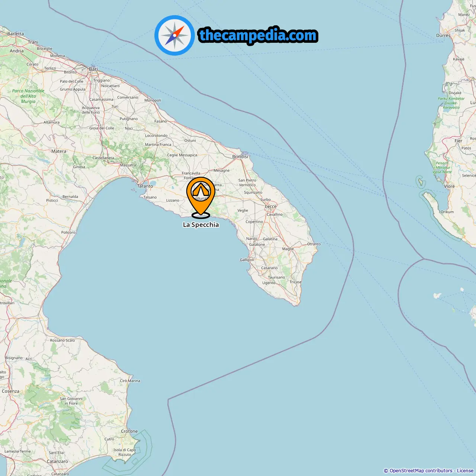Click the Cosenza city label

(x=10, y=391)
